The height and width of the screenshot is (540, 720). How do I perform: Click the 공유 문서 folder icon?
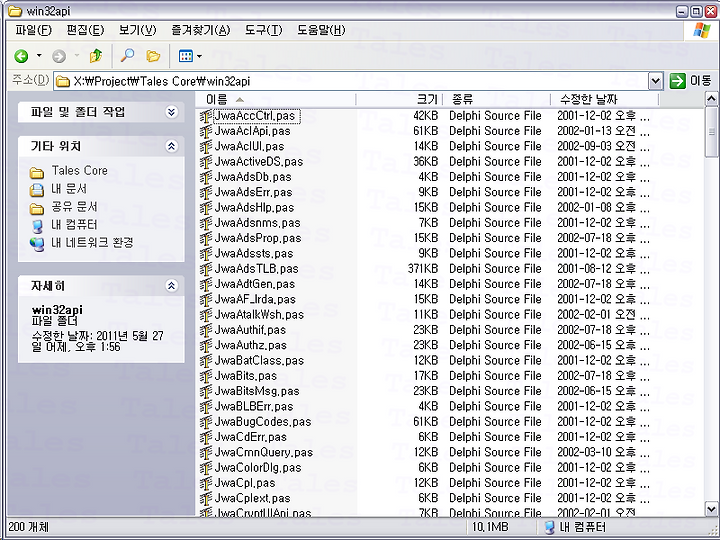37,208
